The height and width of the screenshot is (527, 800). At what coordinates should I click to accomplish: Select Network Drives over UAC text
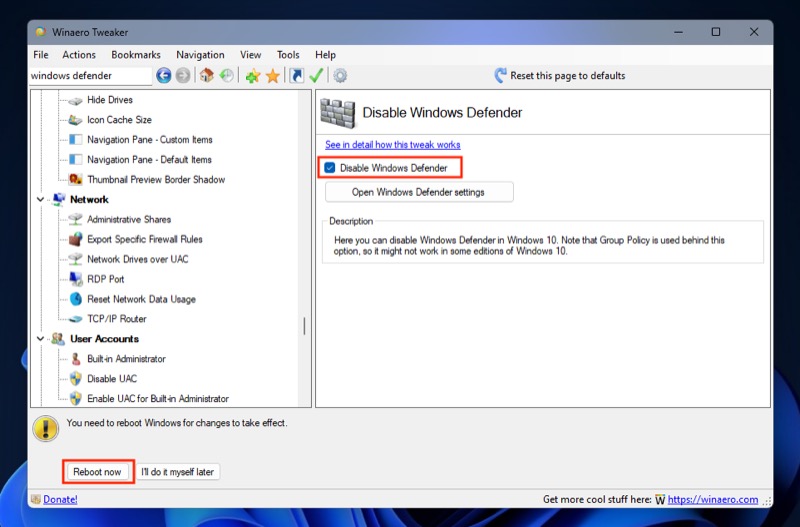click(x=137, y=259)
